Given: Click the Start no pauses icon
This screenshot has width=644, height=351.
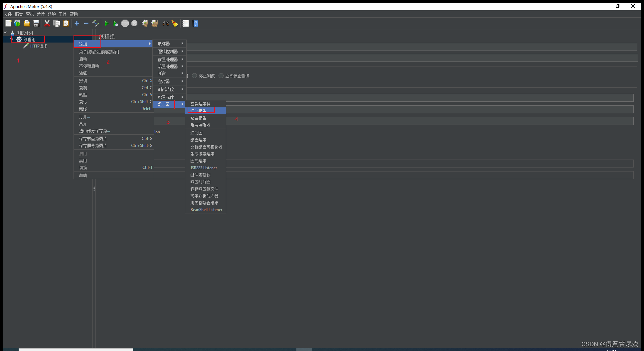Looking at the screenshot, I should (115, 23).
